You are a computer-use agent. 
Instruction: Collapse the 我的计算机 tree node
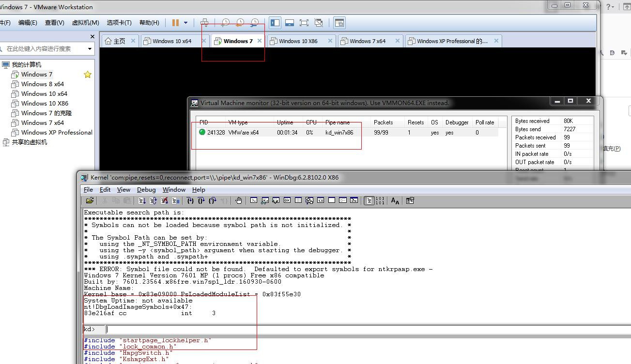coord(5,65)
